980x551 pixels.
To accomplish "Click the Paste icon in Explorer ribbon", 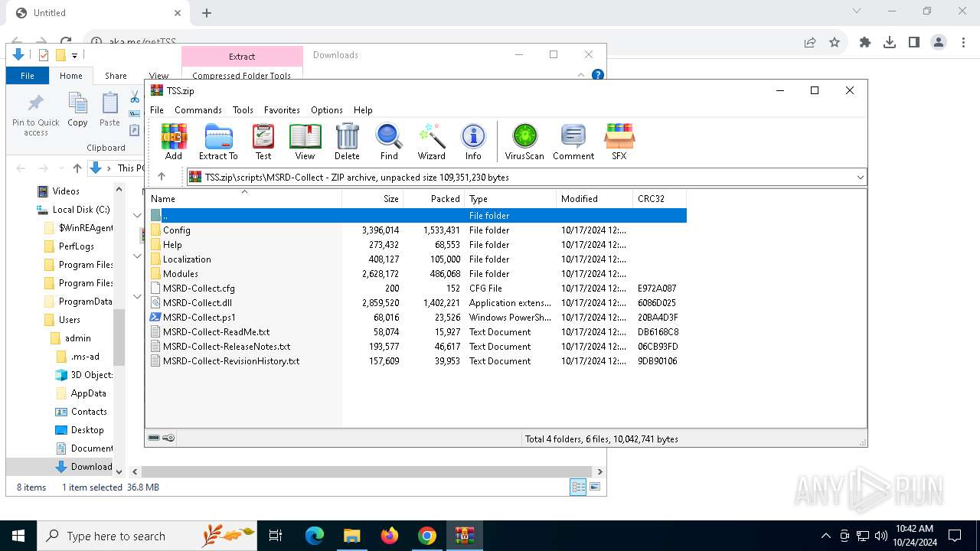I will 110,109.
